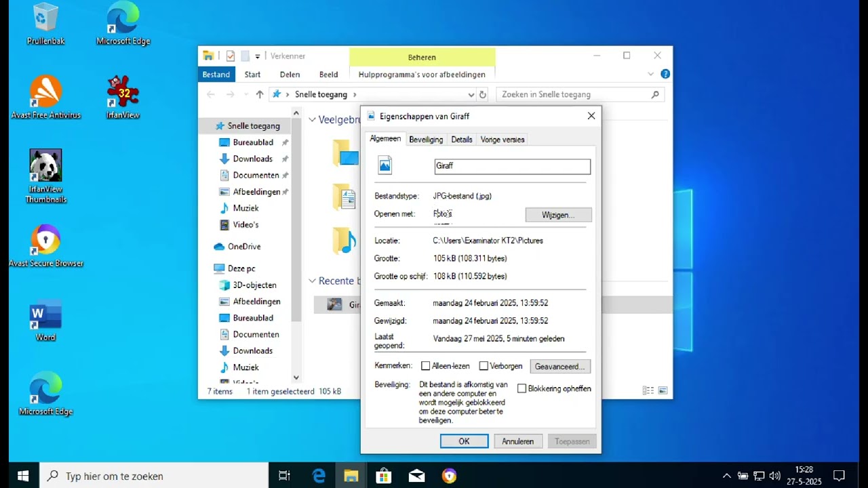Open the notification center icon
This screenshot has height=488, width=868.
[x=839, y=476]
